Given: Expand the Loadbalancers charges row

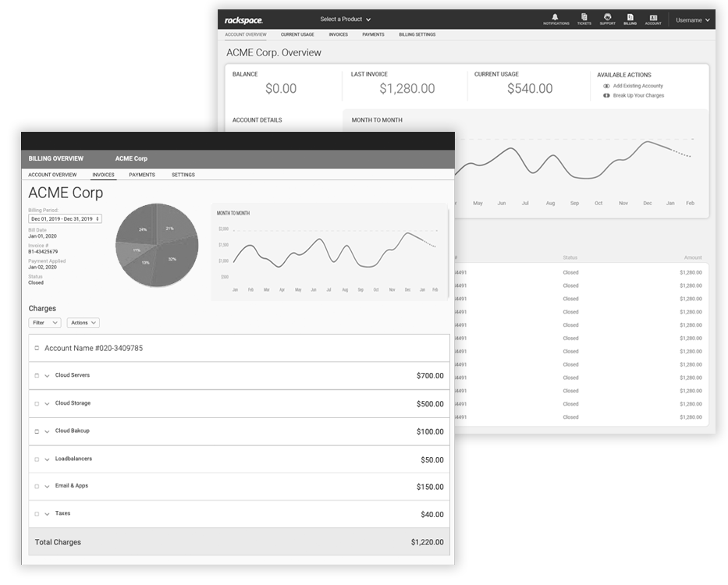Looking at the screenshot, I should click(47, 459).
